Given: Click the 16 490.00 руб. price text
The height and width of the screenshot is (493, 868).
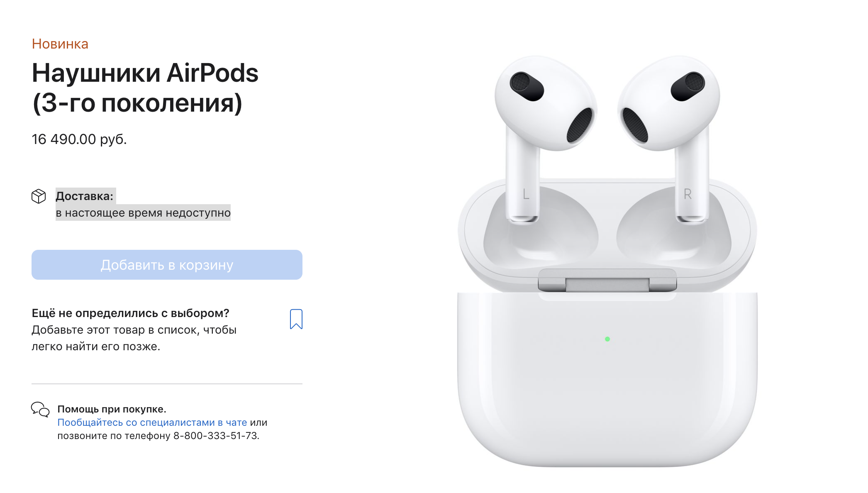Looking at the screenshot, I should point(79,139).
